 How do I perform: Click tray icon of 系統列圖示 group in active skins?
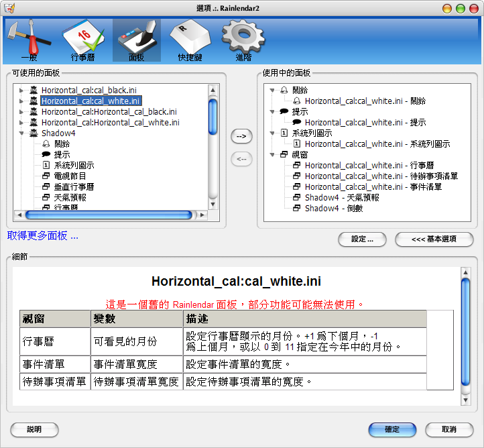(x=284, y=133)
